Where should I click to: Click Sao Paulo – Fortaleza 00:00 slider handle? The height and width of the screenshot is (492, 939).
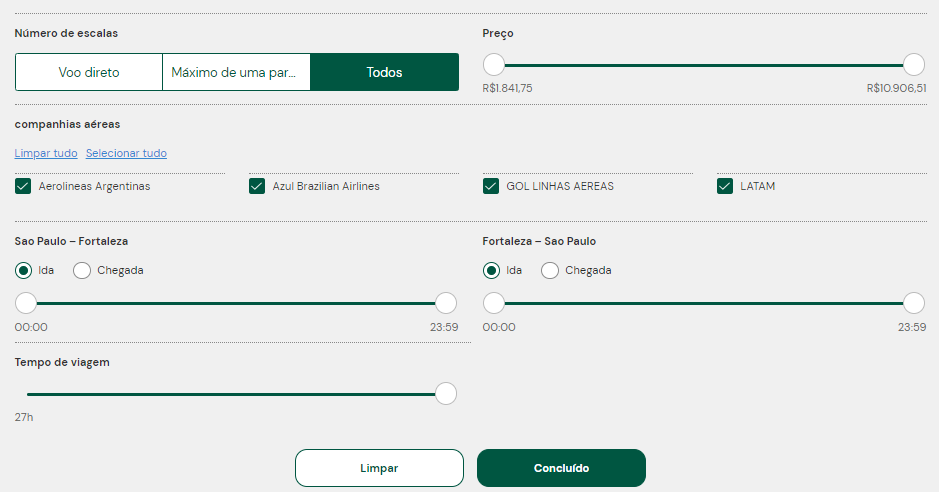(26, 303)
